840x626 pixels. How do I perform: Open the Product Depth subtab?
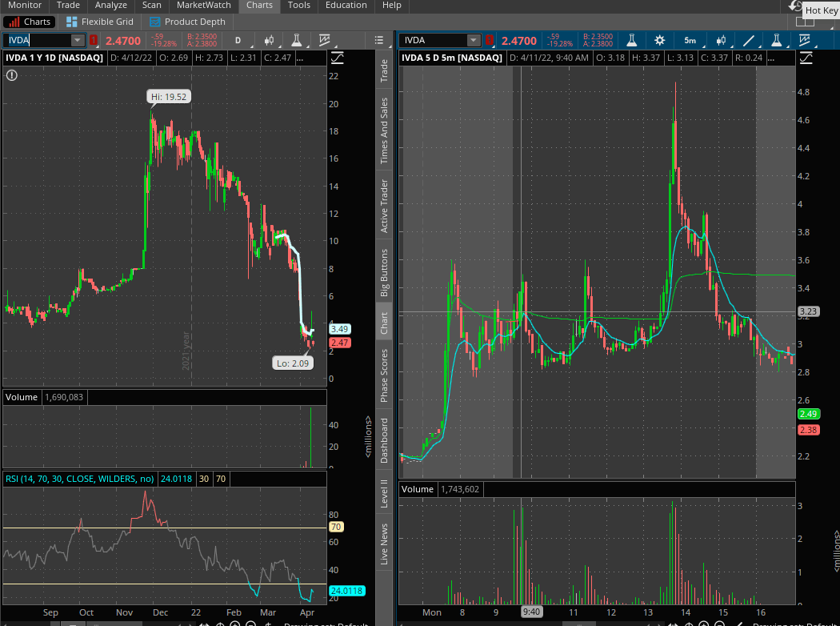(x=187, y=22)
